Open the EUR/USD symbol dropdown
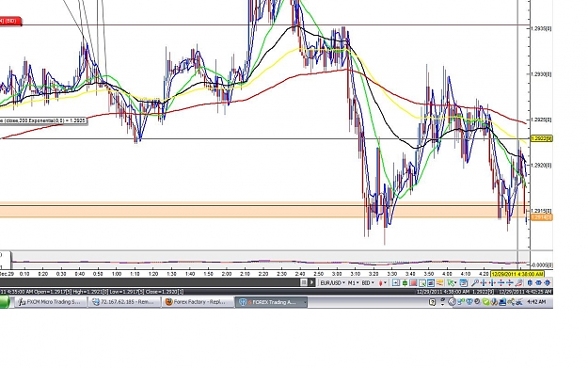Image resolution: width=588 pixels, height=368 pixels. pyautogui.click(x=333, y=283)
